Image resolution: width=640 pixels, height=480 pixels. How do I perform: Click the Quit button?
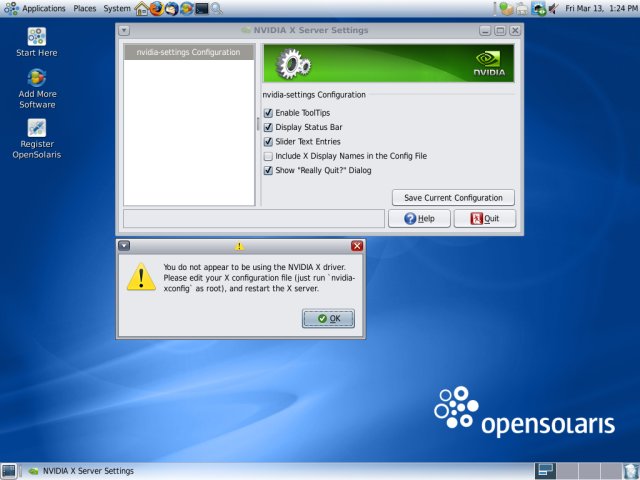tap(484, 218)
